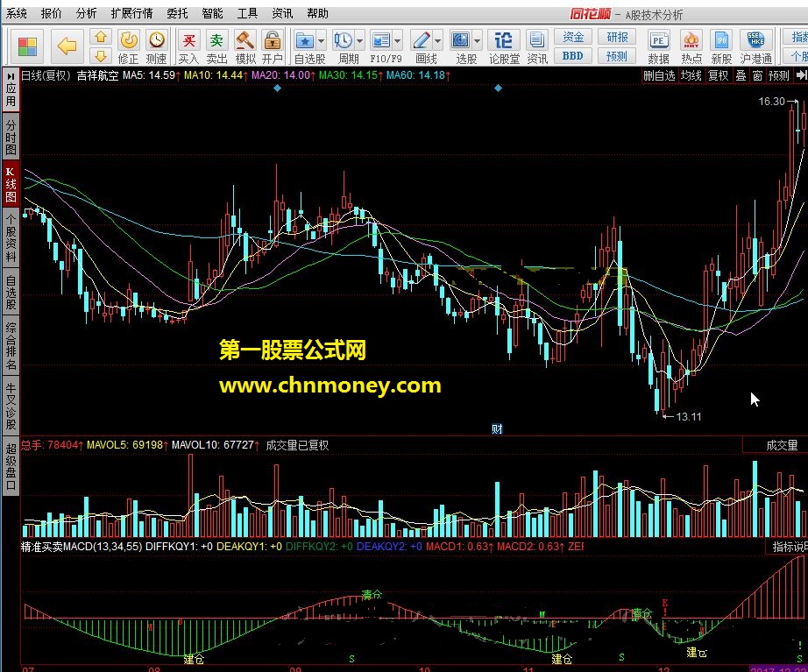Toggle 预测 on the chart header
The height and width of the screenshot is (672, 808).
pyautogui.click(x=778, y=75)
